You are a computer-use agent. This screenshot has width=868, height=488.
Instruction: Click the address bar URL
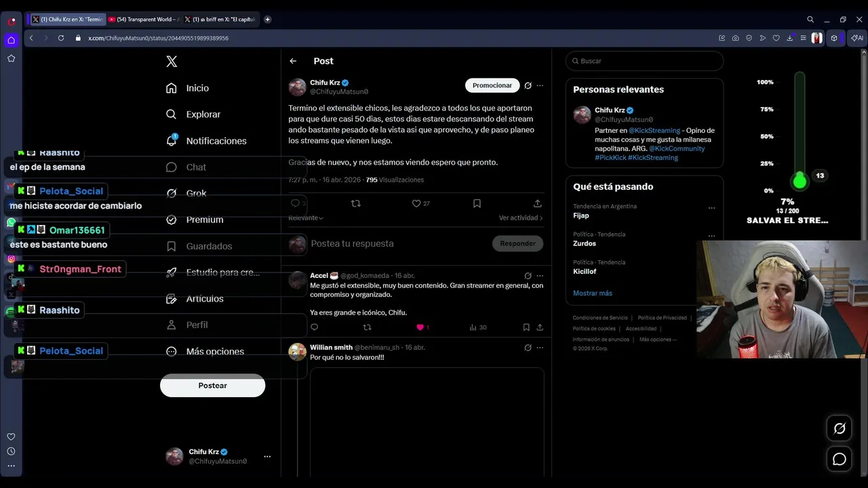pos(158,38)
